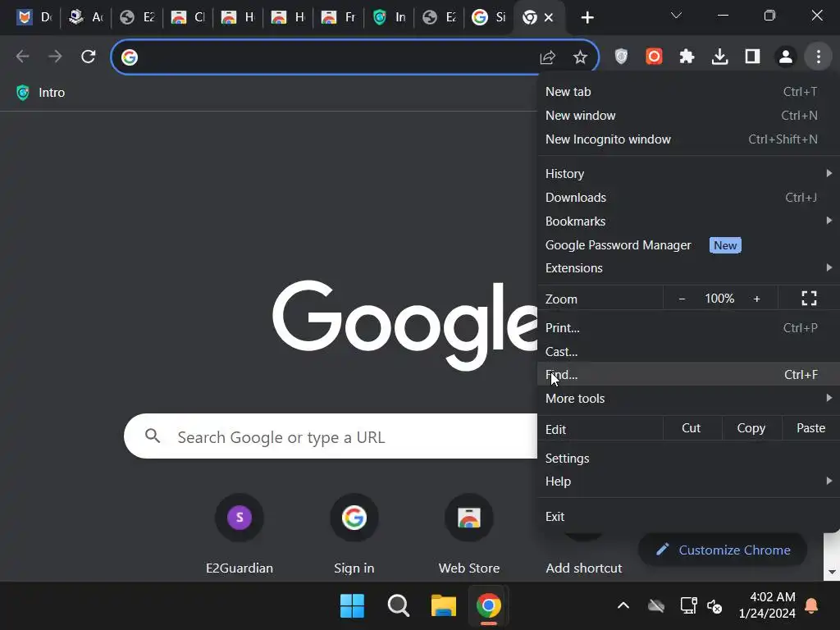Open the Web Store shortcut tile
840x630 pixels.
pos(468,533)
